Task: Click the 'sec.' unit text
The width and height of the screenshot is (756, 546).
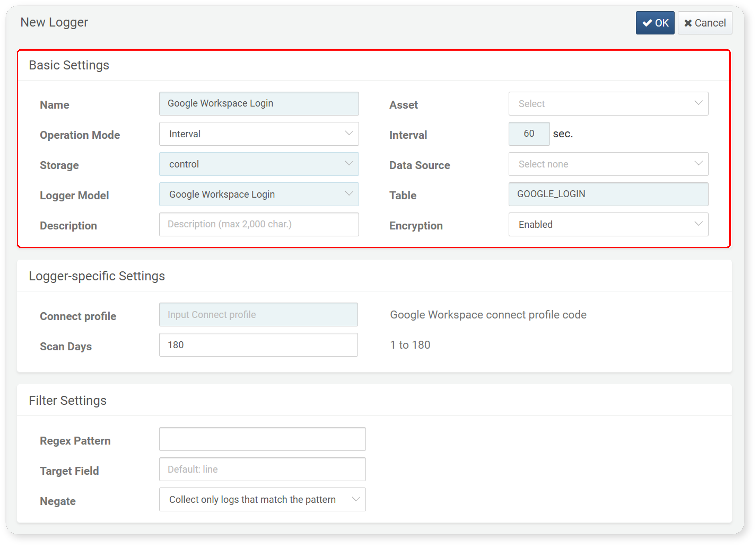Action: (563, 134)
